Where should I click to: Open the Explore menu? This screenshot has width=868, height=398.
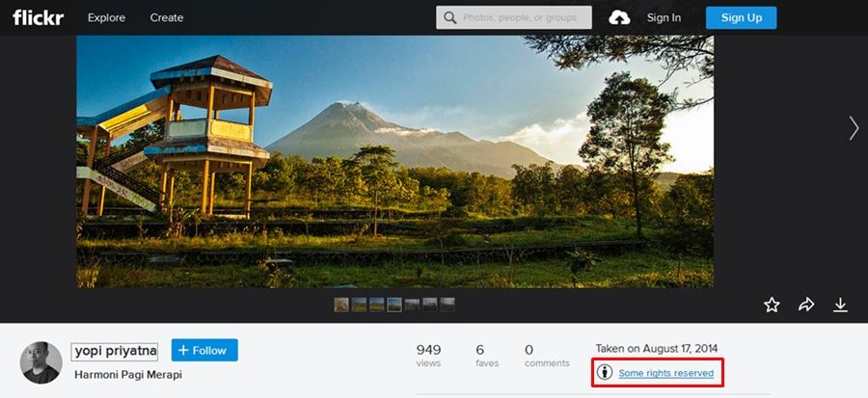106,17
